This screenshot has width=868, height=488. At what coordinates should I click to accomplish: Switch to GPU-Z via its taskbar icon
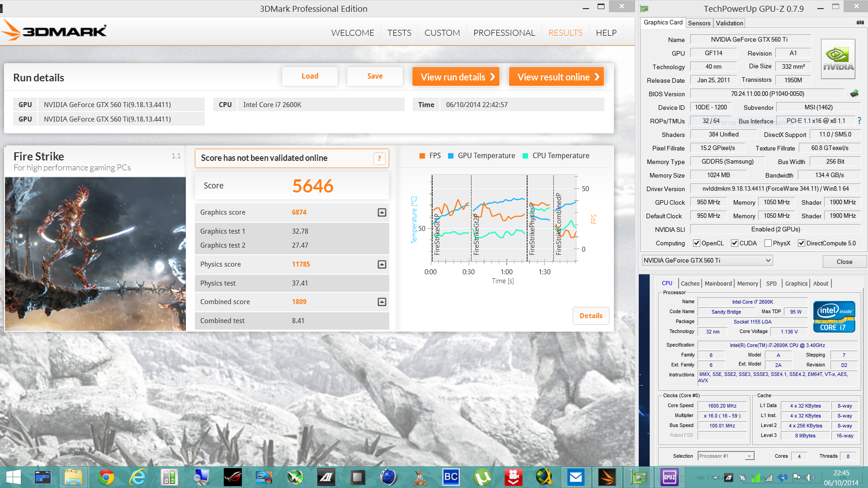[x=638, y=477]
